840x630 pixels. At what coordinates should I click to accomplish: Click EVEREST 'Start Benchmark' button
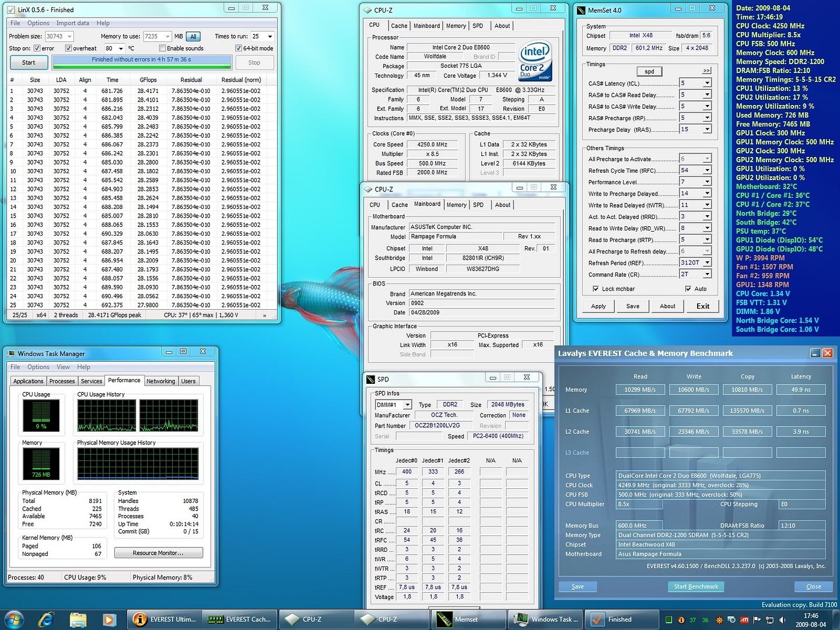[696, 587]
